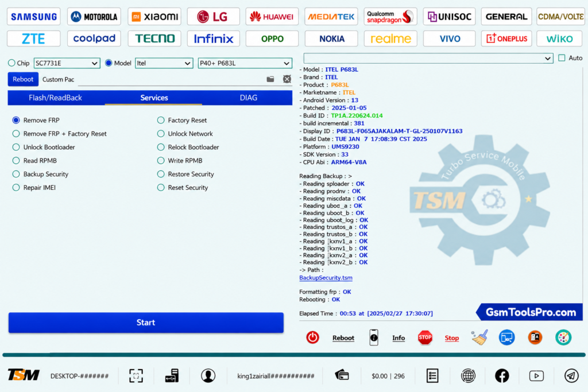Select the Wiko brand logo
This screenshot has width=588, height=392.
point(559,38)
